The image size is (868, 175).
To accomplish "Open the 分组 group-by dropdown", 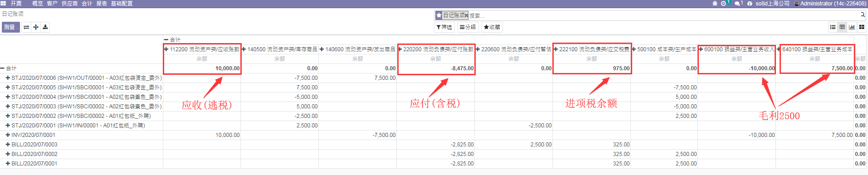I will click(468, 27).
